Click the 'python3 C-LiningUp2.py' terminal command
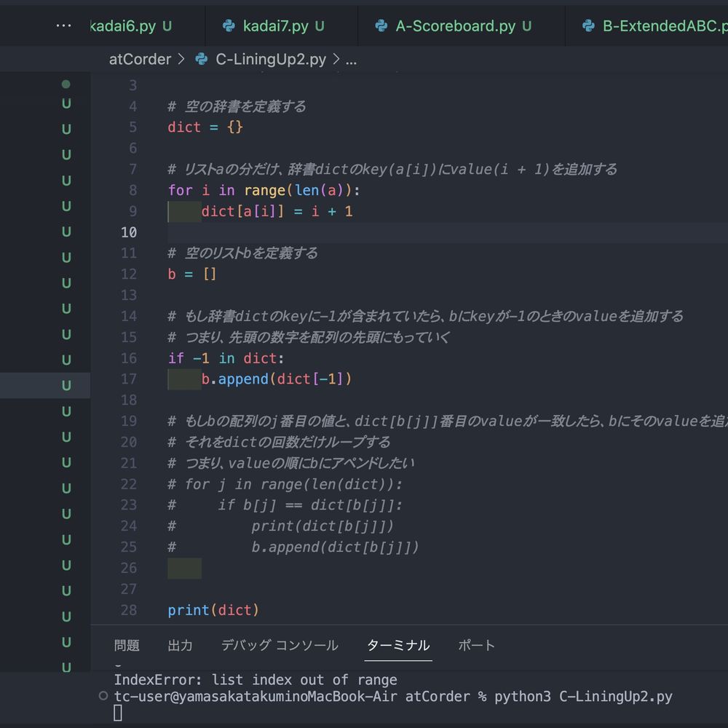This screenshot has height=728, width=728. [x=583, y=697]
